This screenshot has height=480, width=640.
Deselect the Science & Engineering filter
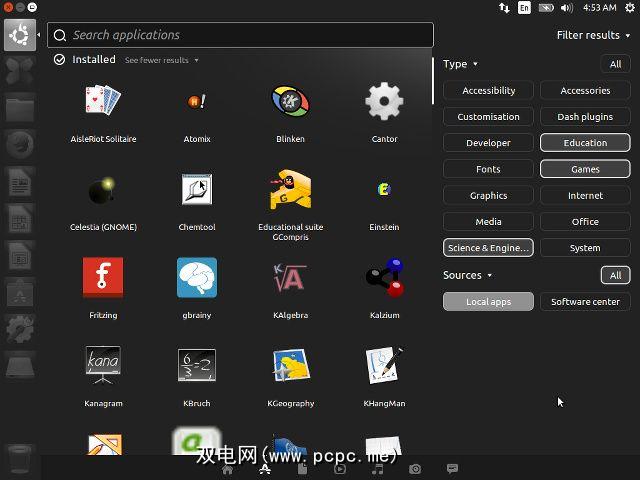[488, 248]
